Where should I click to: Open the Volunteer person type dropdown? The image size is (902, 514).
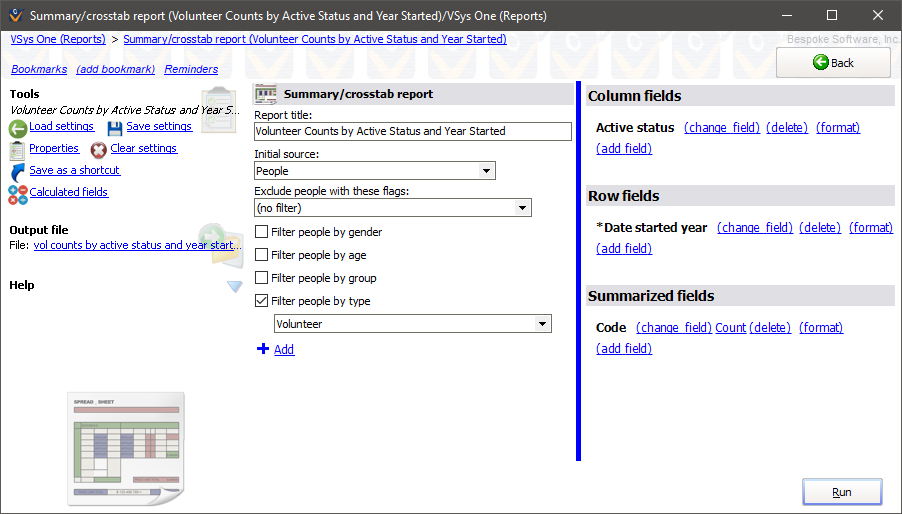(x=542, y=324)
